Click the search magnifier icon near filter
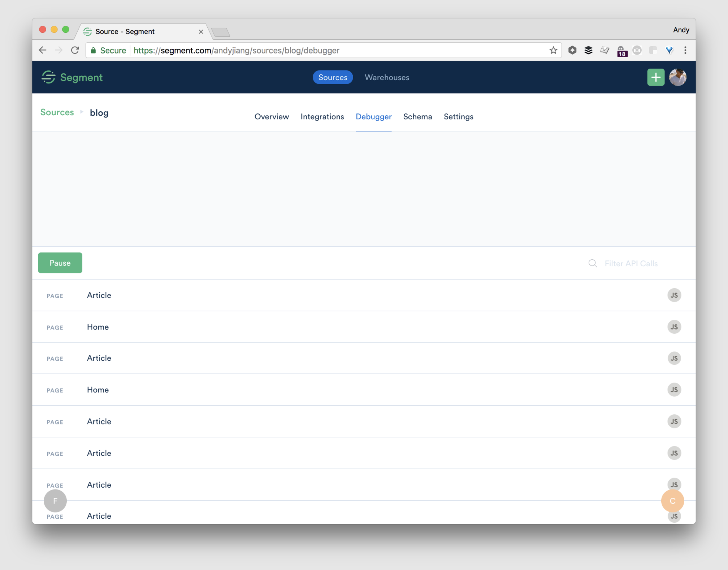This screenshot has height=570, width=728. click(x=592, y=263)
